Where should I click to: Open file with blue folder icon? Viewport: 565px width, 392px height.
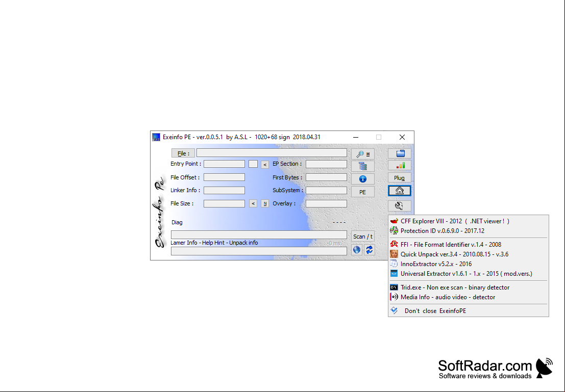point(400,153)
